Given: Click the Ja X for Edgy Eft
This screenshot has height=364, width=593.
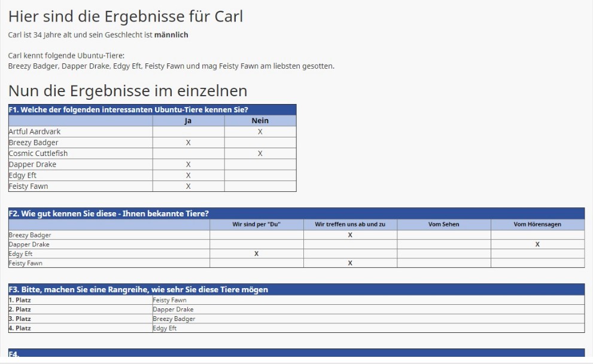Looking at the screenshot, I should click(x=188, y=176).
